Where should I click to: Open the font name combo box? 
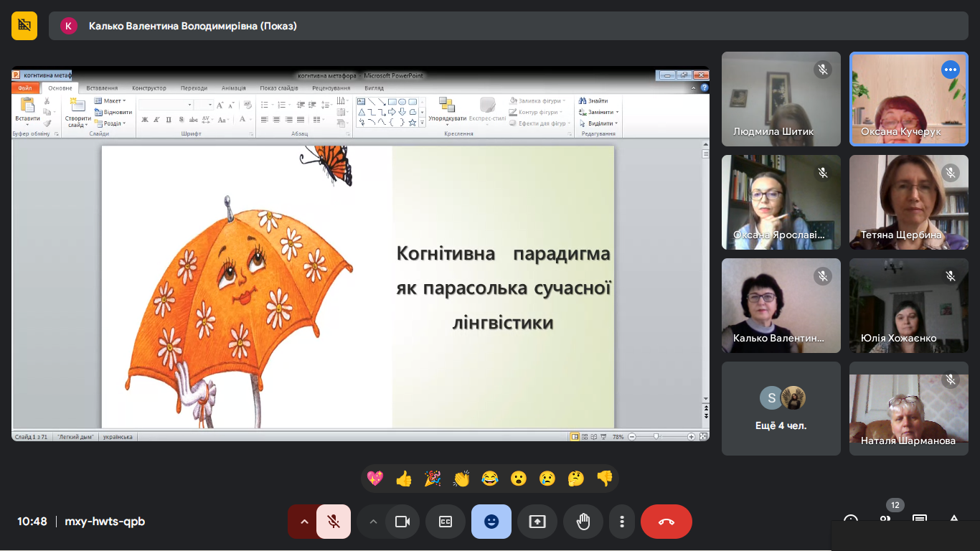pyautogui.click(x=166, y=105)
